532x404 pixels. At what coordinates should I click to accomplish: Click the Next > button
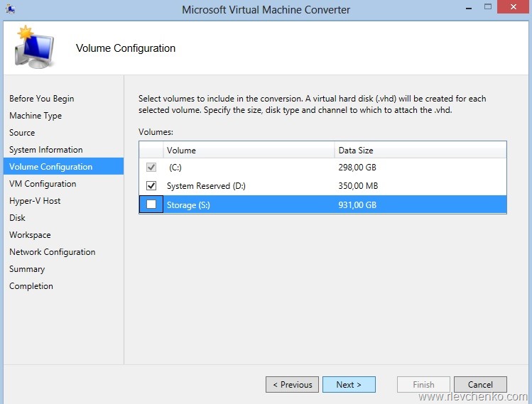tap(349, 384)
